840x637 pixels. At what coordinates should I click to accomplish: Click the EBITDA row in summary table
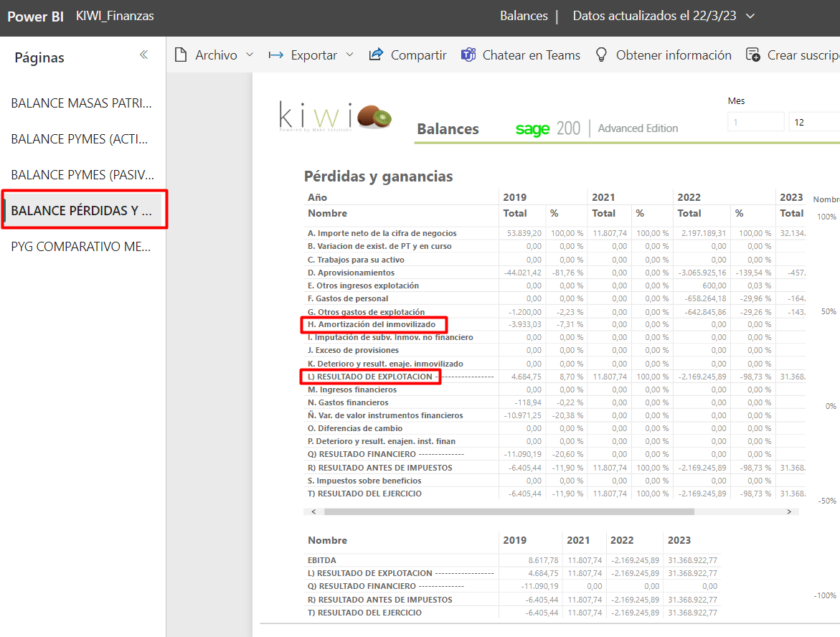(x=512, y=560)
